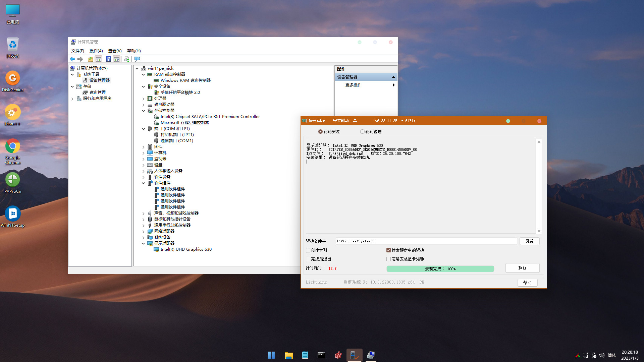
Task: Expand the 磁盘驱动器 node
Action: click(143, 105)
